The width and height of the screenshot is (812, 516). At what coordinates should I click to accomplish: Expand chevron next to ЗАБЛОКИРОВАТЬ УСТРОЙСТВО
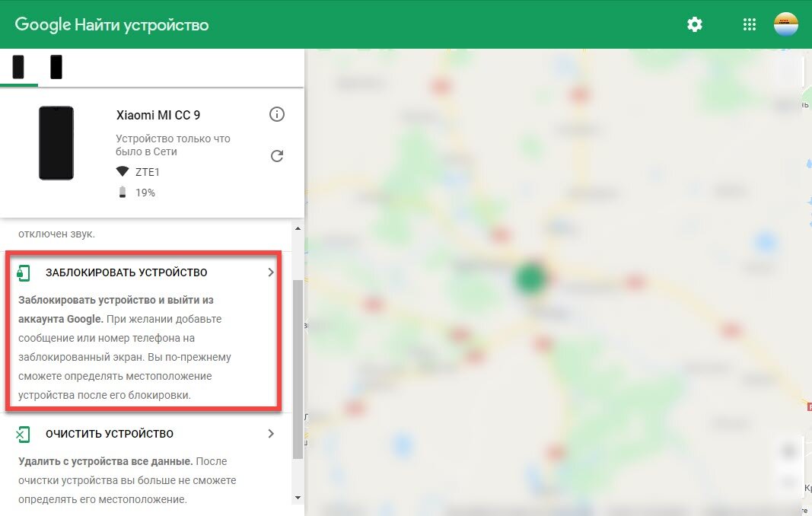[270, 272]
